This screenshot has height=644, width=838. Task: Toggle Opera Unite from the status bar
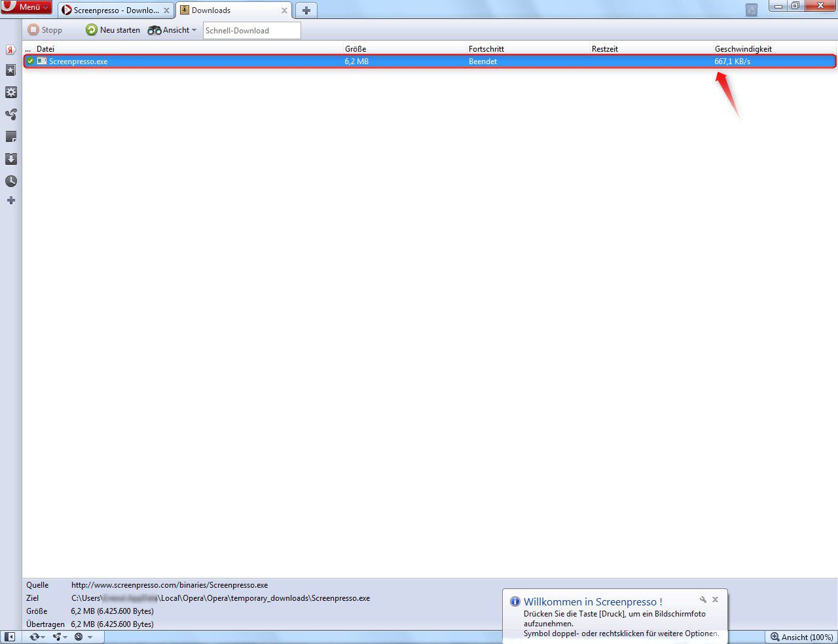57,636
